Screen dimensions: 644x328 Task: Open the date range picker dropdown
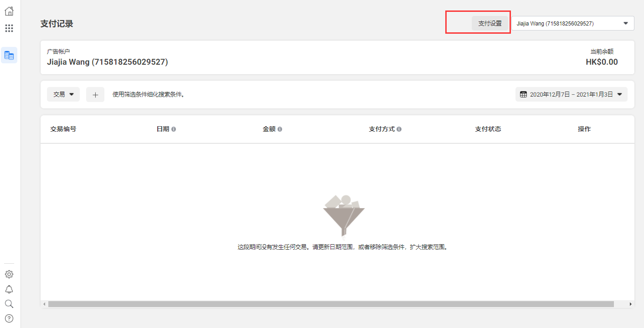[571, 95]
